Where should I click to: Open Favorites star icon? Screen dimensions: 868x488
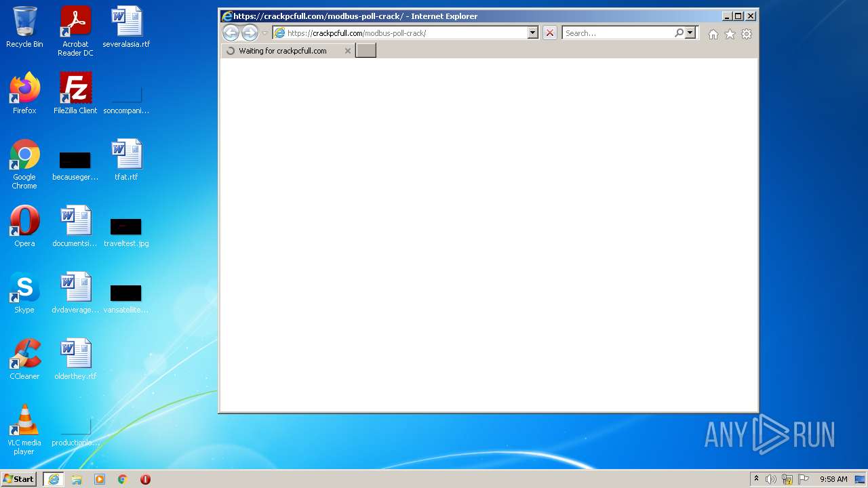pos(730,34)
